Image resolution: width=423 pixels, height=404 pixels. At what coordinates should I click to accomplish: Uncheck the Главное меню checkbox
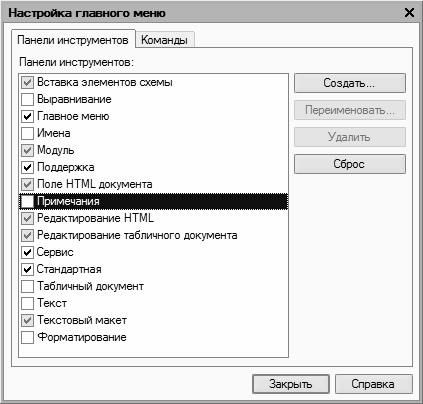[x=27, y=116]
